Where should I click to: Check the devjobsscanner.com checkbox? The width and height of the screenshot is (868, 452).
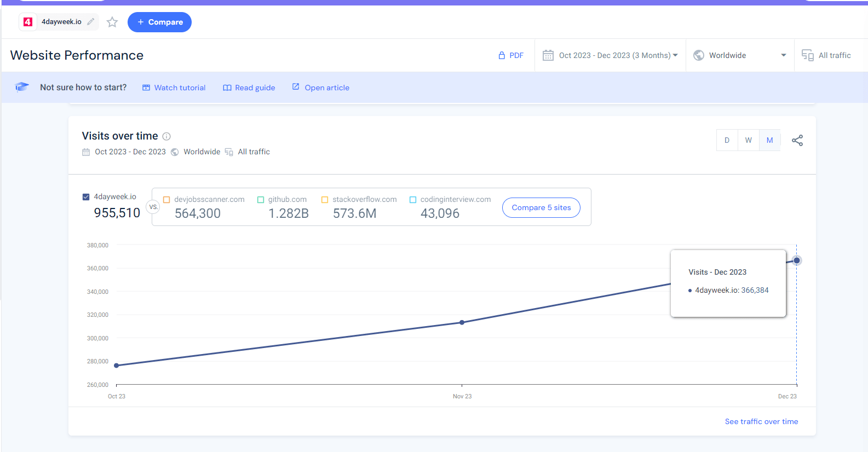pyautogui.click(x=166, y=200)
